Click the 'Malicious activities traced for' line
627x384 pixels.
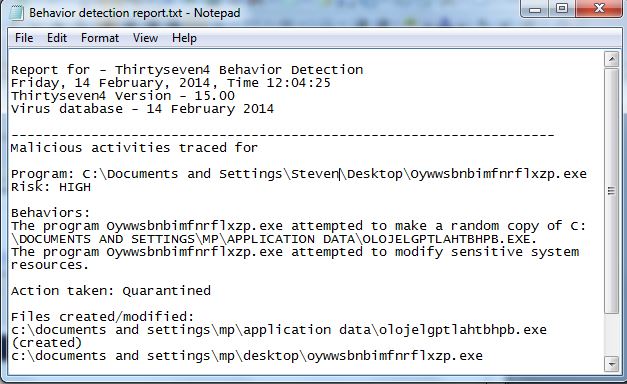[x=134, y=148]
